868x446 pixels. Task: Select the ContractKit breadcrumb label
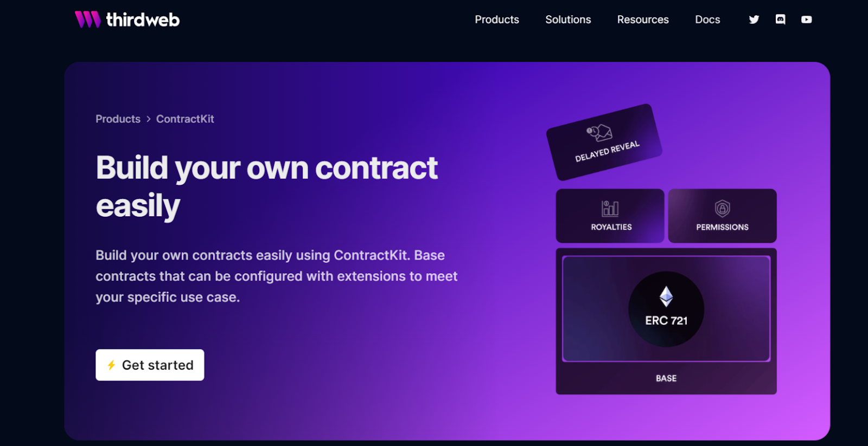pyautogui.click(x=185, y=119)
